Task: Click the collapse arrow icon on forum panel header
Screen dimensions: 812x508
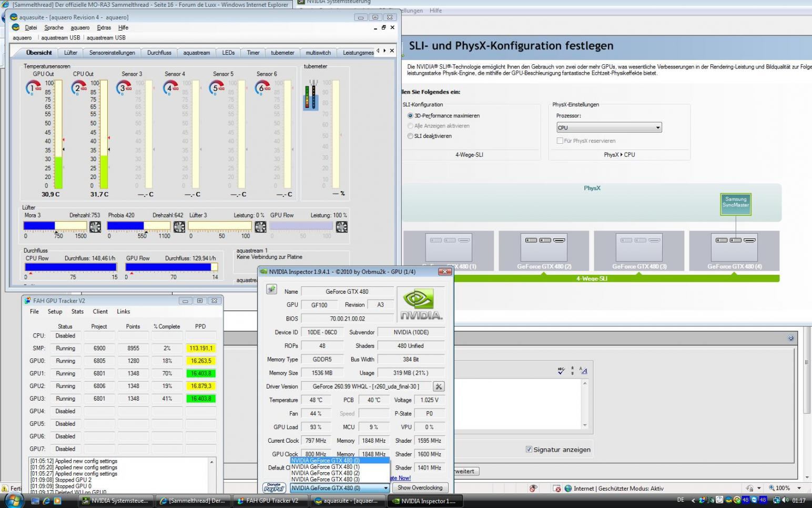Action: (790, 338)
